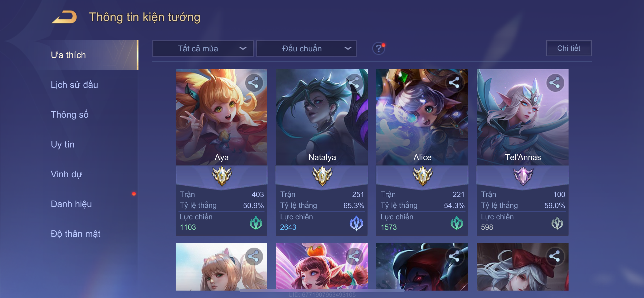The height and width of the screenshot is (298, 644).
Task: Tap Natalya's blue combat power emblem
Action: (356, 223)
